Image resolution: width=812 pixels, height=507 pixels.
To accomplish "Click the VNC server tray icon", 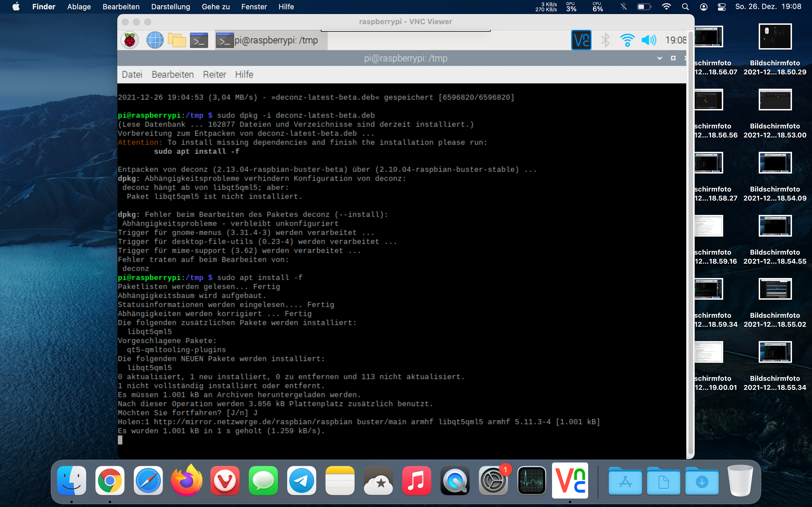I will (581, 40).
